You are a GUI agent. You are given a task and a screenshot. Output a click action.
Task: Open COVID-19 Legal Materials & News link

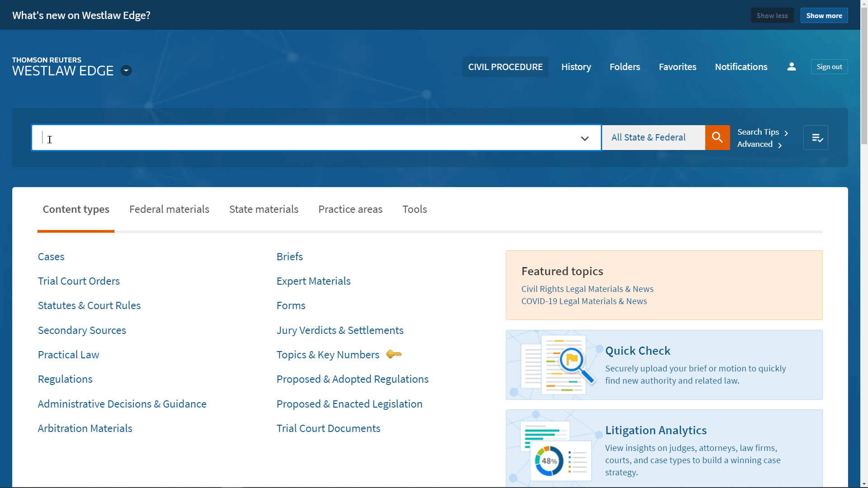584,301
